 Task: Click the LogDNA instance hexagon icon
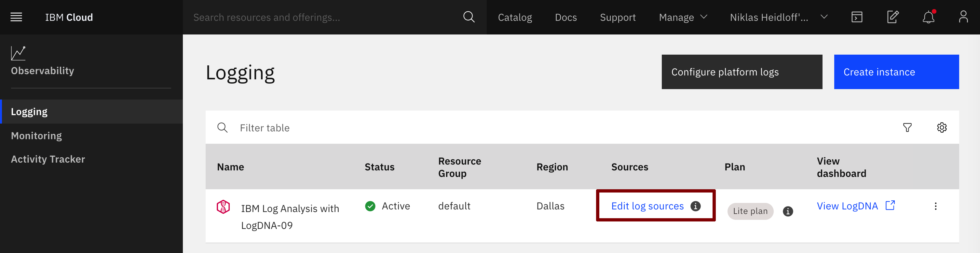223,207
